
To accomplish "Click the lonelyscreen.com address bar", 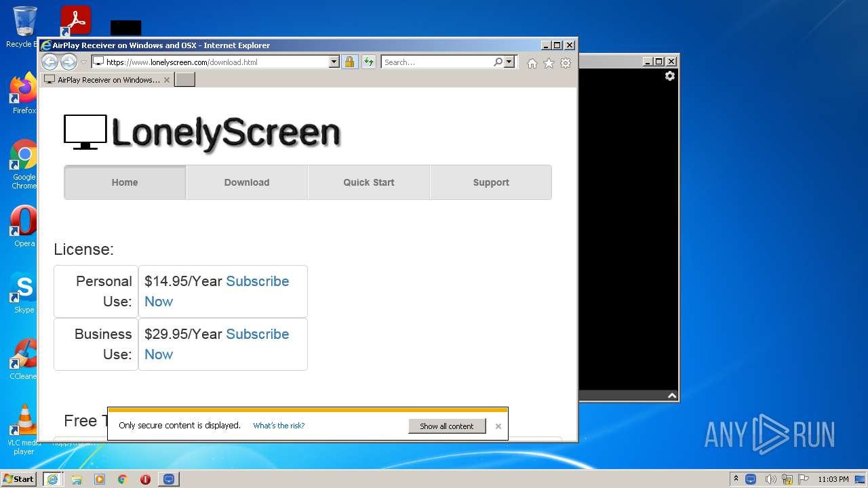I will click(210, 62).
